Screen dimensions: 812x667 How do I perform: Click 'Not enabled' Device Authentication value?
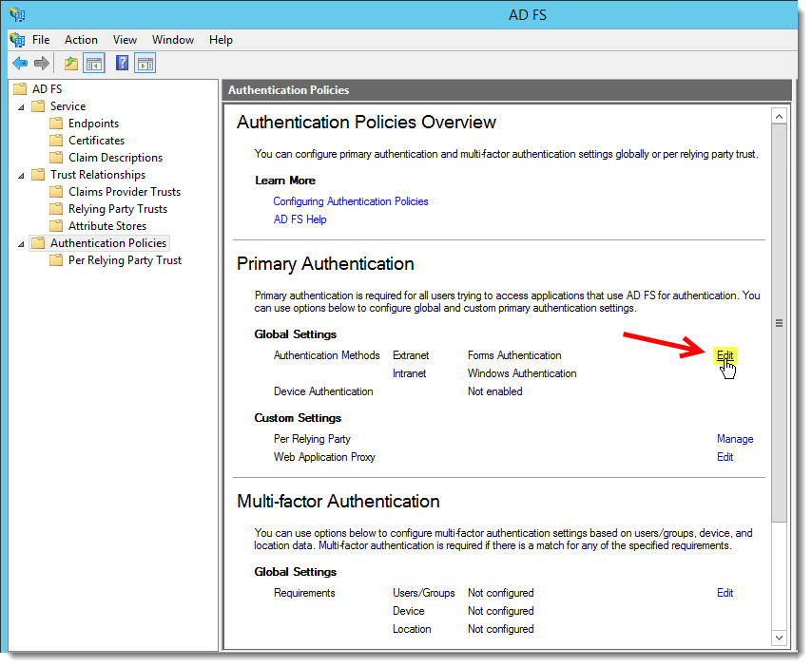coord(494,391)
